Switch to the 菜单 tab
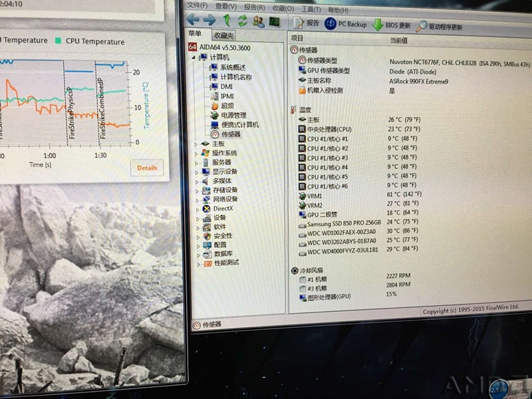This screenshot has height=399, width=532. (195, 33)
